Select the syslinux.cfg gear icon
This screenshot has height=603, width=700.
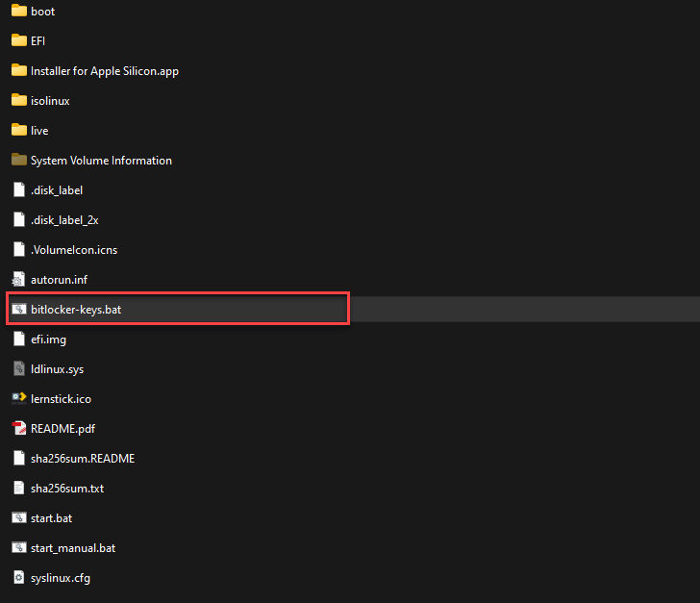click(x=18, y=577)
